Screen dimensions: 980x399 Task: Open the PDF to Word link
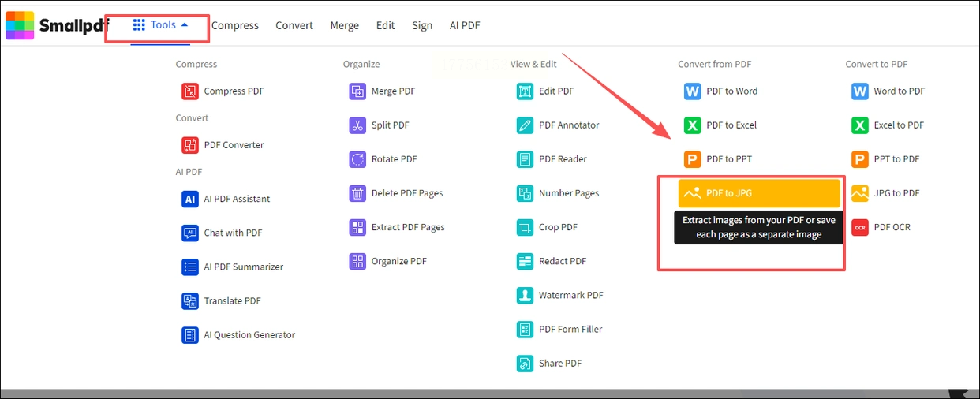pos(732,91)
